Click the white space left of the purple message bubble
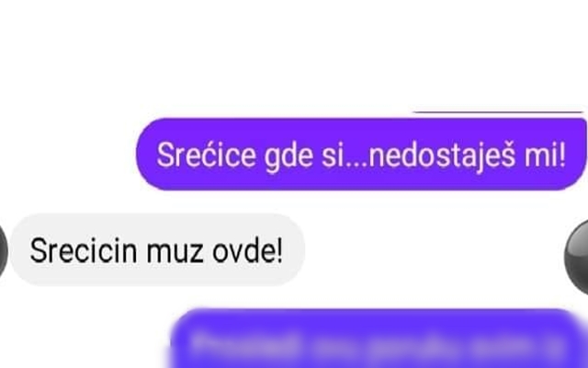The image size is (588, 368). (67, 154)
